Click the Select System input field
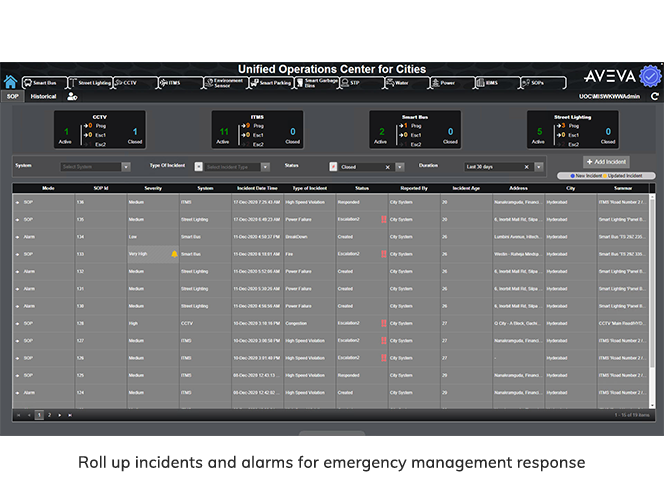Viewport: 664px width, 498px height. click(91, 167)
